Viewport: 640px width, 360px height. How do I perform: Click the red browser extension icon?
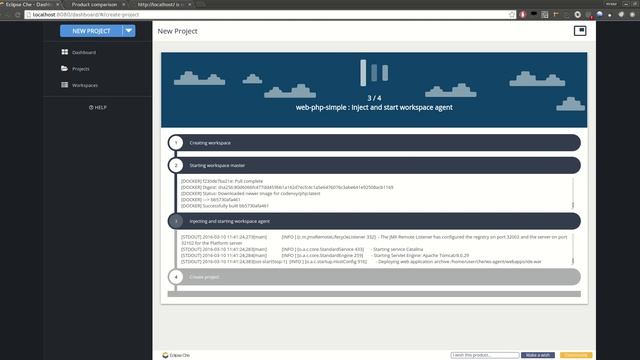click(x=523, y=14)
